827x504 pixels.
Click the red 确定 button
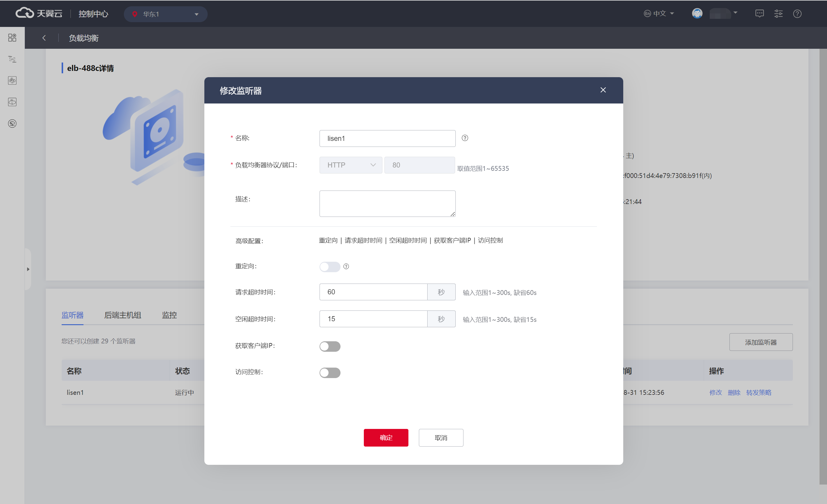click(x=386, y=438)
